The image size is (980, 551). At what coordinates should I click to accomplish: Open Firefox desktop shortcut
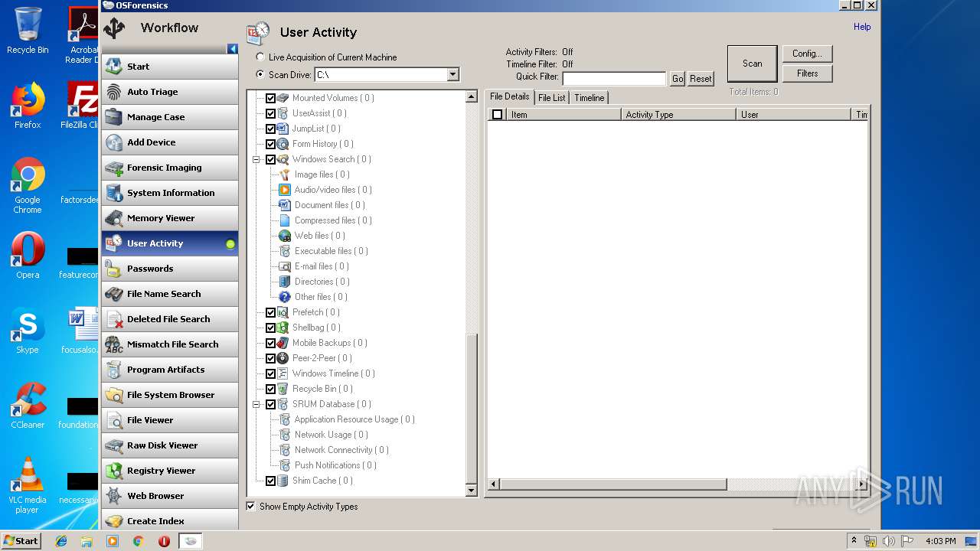[x=28, y=106]
